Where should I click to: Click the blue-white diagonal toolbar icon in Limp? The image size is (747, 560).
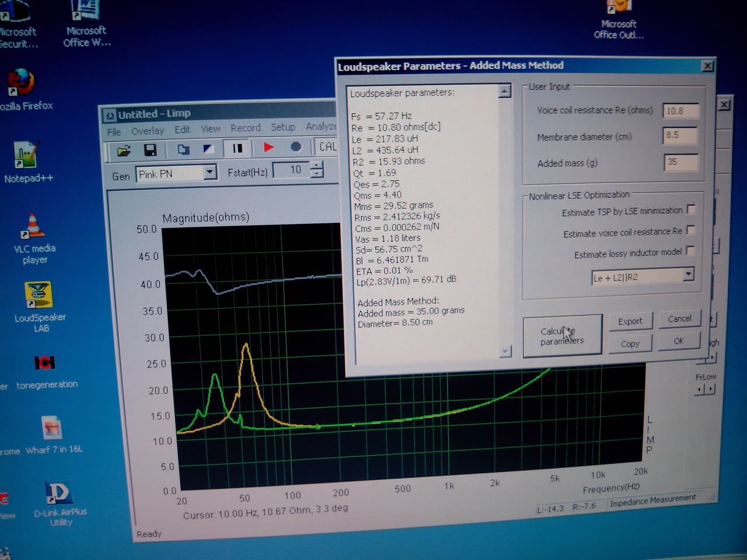pyautogui.click(x=208, y=149)
